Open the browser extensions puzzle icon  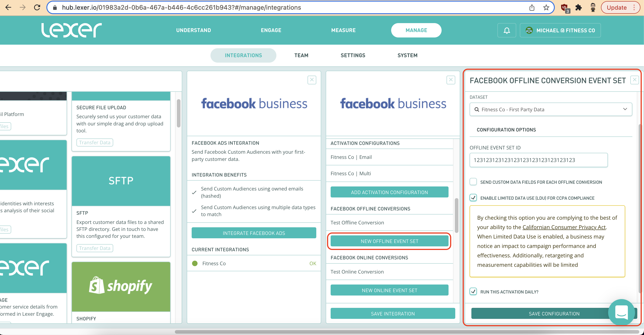point(579,7)
